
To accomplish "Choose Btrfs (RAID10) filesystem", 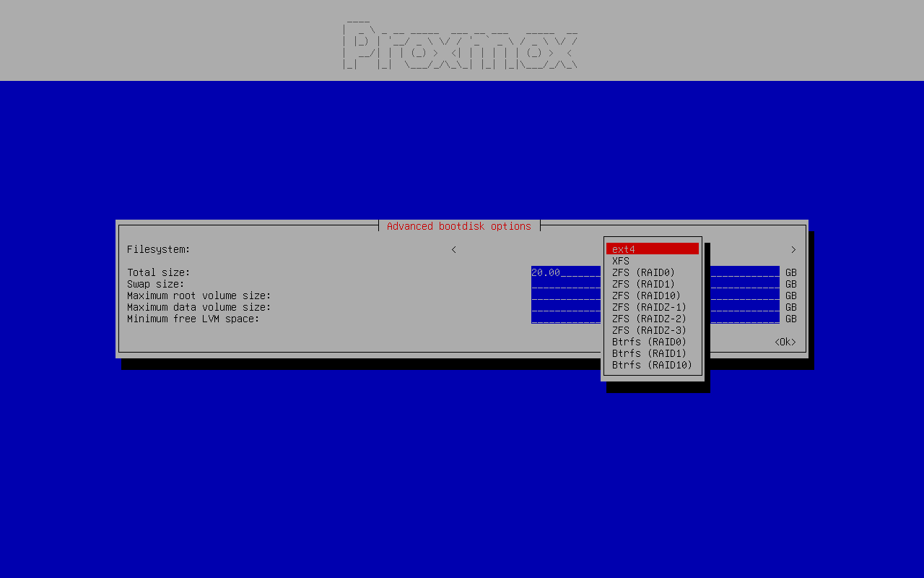I will click(653, 365).
